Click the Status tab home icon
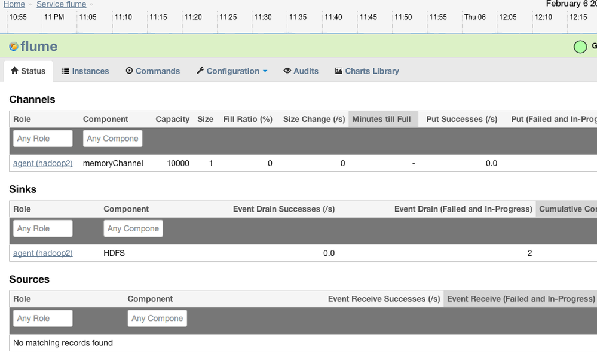This screenshot has height=364, width=597. (15, 71)
